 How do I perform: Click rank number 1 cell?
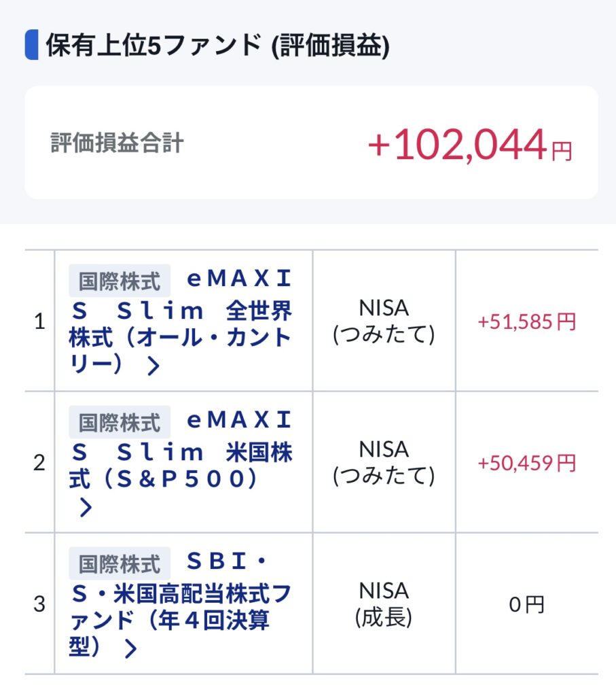pos(39,321)
